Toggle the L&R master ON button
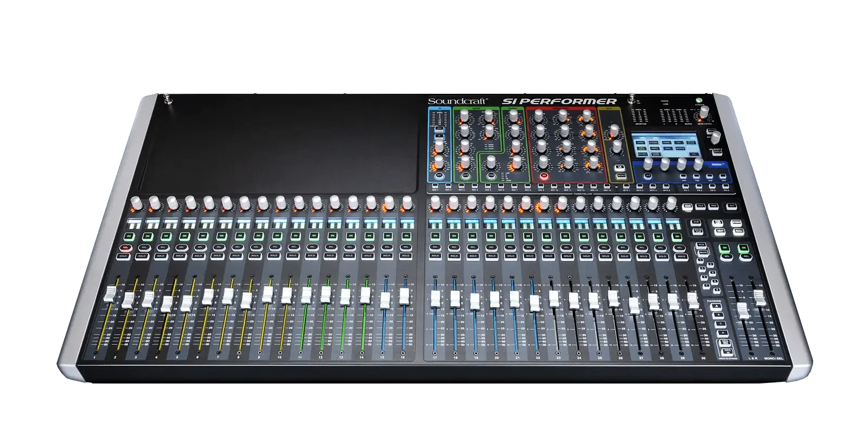Image resolution: width=868 pixels, height=434 pixels. (724, 248)
